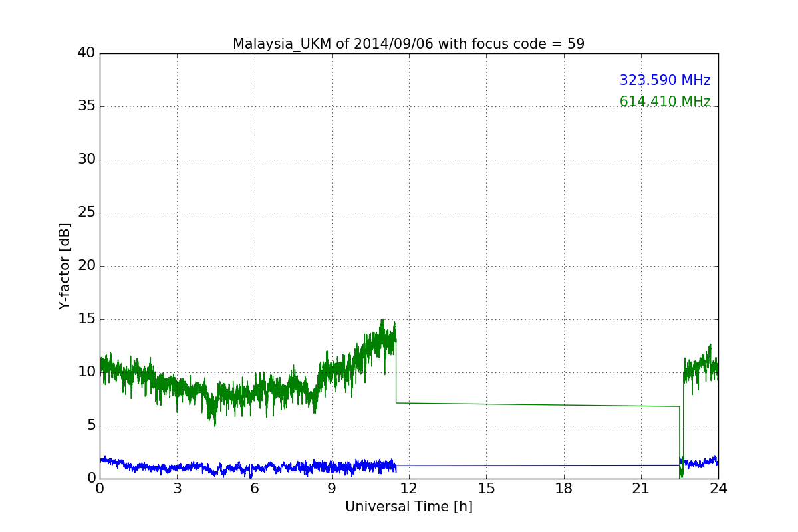798x532 pixels.
Task: Click x-axis tick label 6
Action: tap(254, 489)
